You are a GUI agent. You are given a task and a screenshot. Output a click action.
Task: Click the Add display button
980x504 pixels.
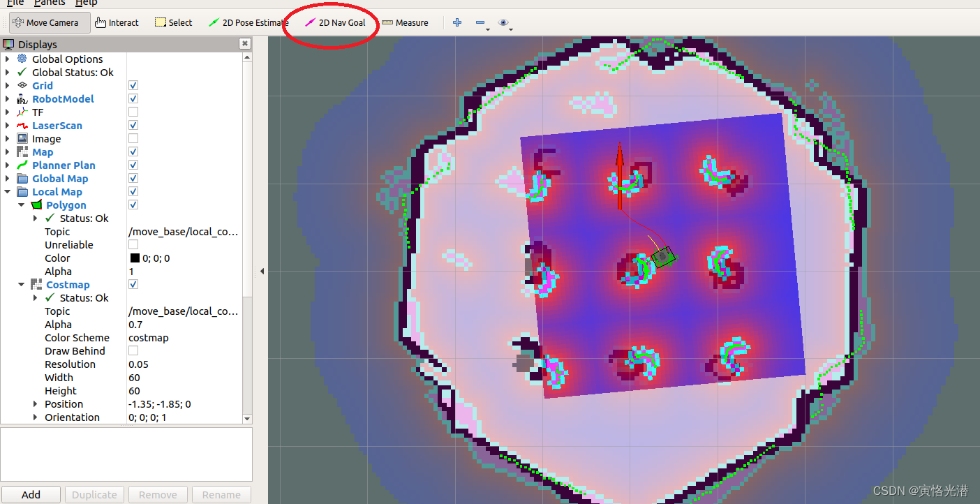pos(31,494)
